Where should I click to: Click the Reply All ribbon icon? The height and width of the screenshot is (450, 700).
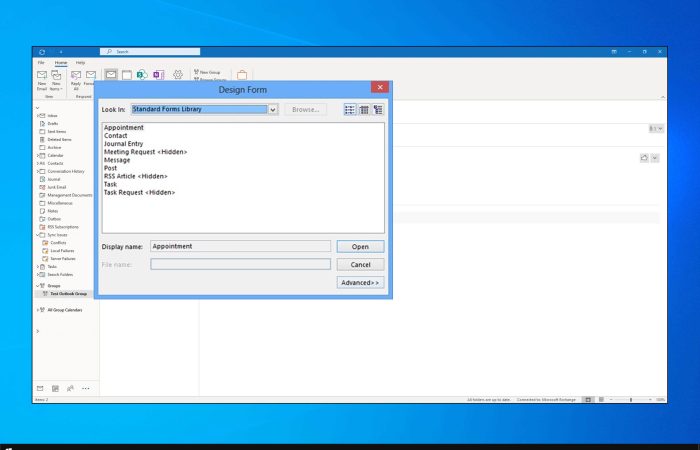[x=76, y=80]
